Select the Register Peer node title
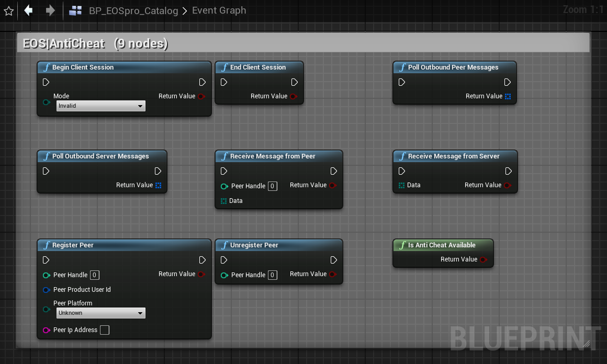The height and width of the screenshot is (364, 607). coord(73,245)
